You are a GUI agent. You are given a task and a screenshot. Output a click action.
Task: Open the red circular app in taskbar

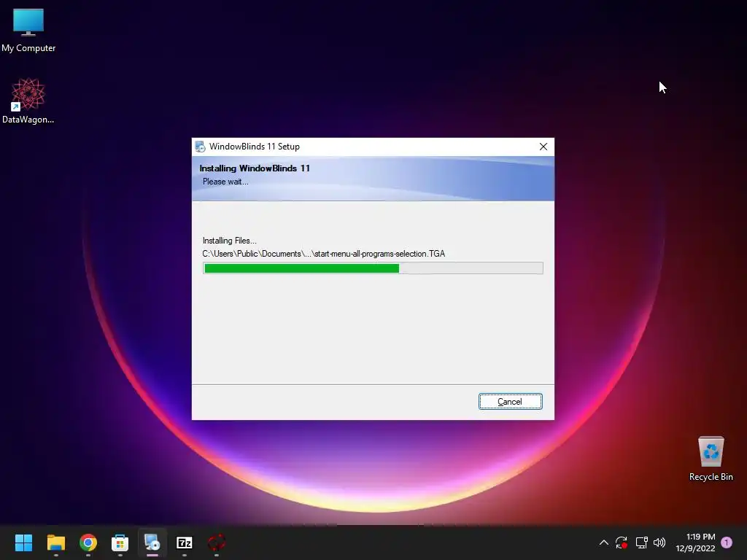(216, 542)
